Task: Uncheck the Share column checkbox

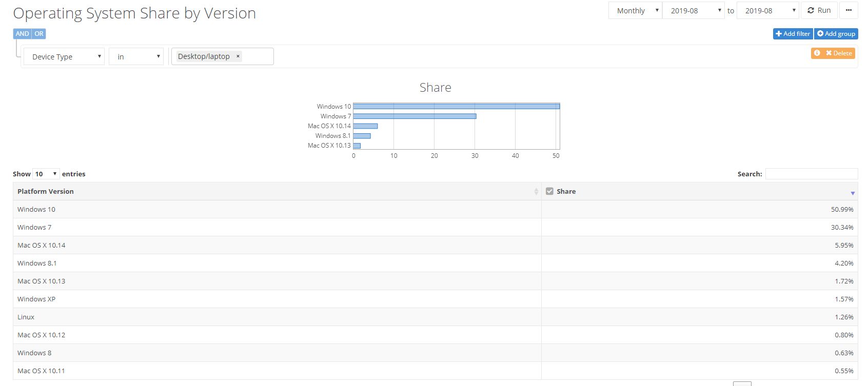Action: 549,191
